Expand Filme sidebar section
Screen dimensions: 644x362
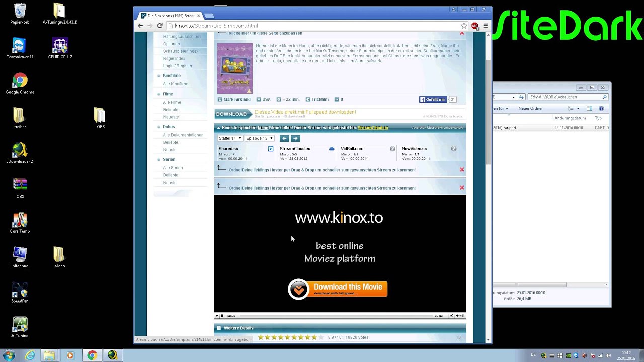[168, 94]
